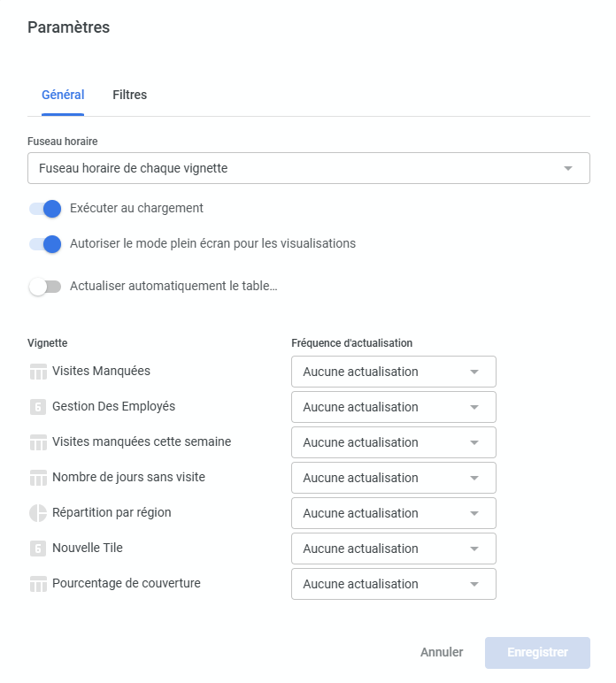Click the table icon beside Visites Manquées
Viewport: 616px width, 683px height.
[x=38, y=372]
